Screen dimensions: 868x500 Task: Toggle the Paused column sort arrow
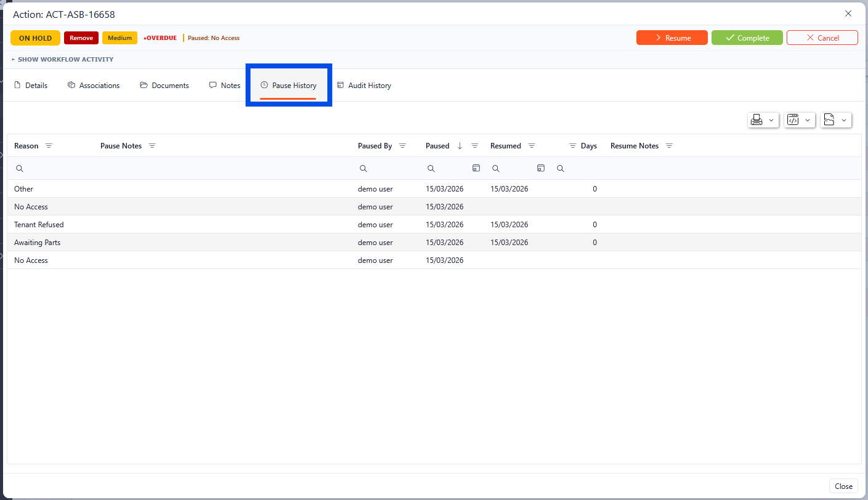point(460,146)
